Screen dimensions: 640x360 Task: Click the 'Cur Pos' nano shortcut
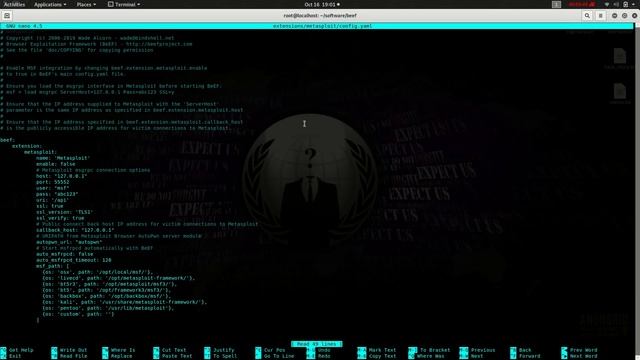[x=270, y=350]
